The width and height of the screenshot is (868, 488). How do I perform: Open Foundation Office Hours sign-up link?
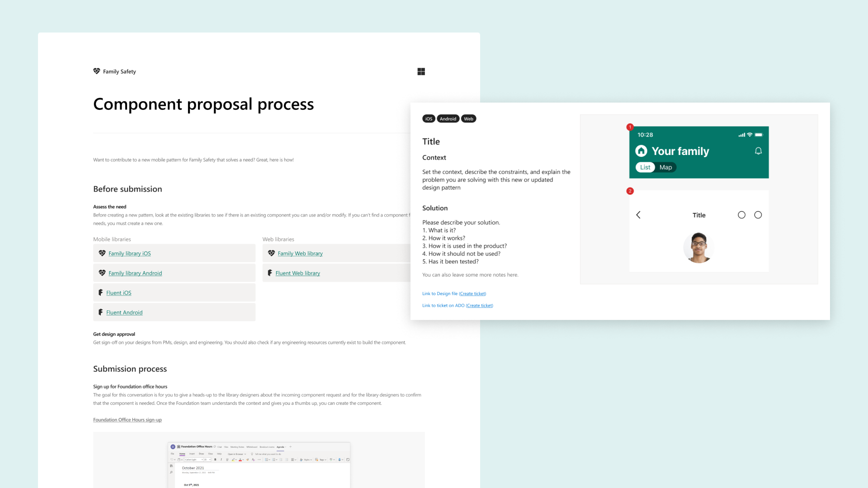click(127, 420)
